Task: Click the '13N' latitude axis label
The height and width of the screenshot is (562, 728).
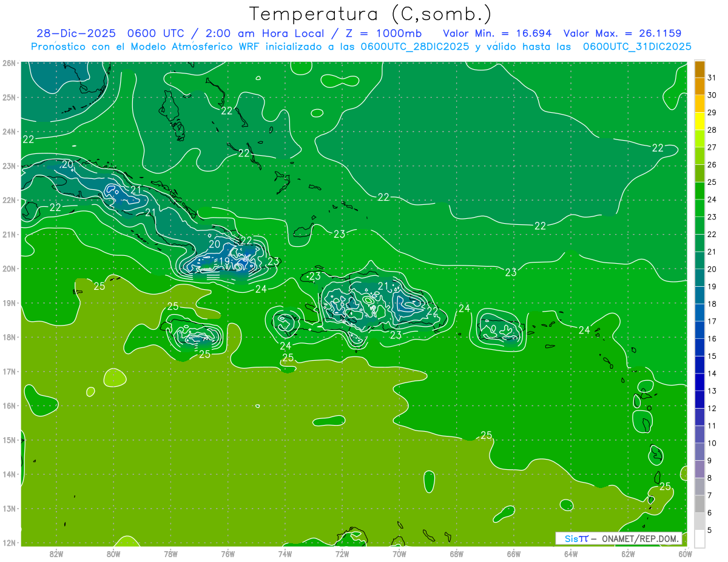Action: point(8,509)
